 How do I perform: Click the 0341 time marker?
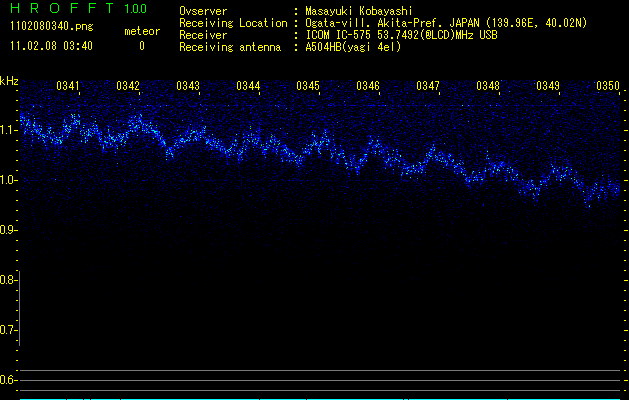[x=69, y=86]
